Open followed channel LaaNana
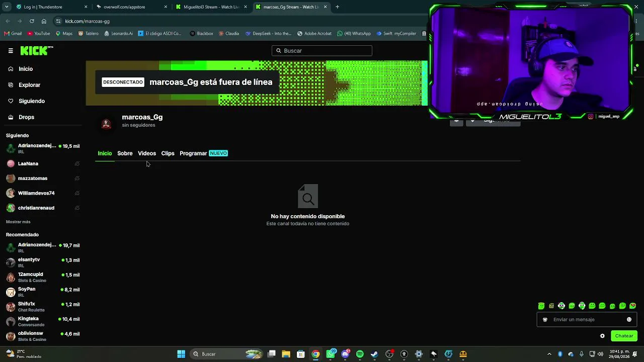This screenshot has height=362, width=644. (x=43, y=163)
